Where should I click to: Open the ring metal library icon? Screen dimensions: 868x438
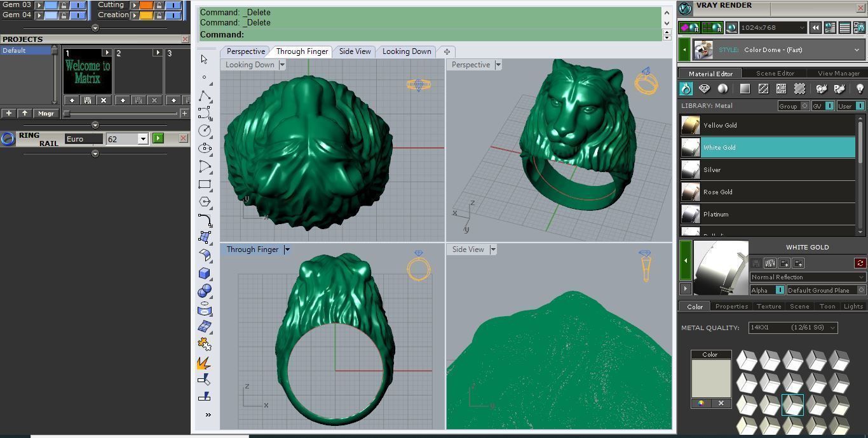click(686, 89)
